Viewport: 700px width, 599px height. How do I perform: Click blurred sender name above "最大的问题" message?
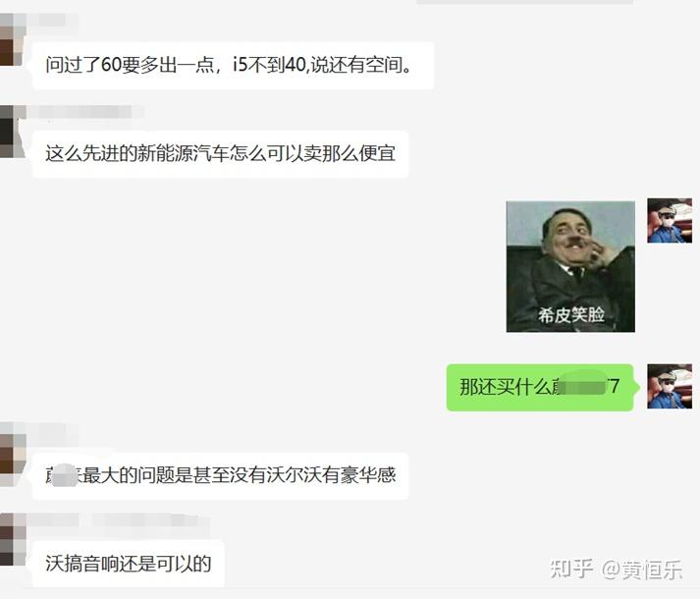click(53, 431)
